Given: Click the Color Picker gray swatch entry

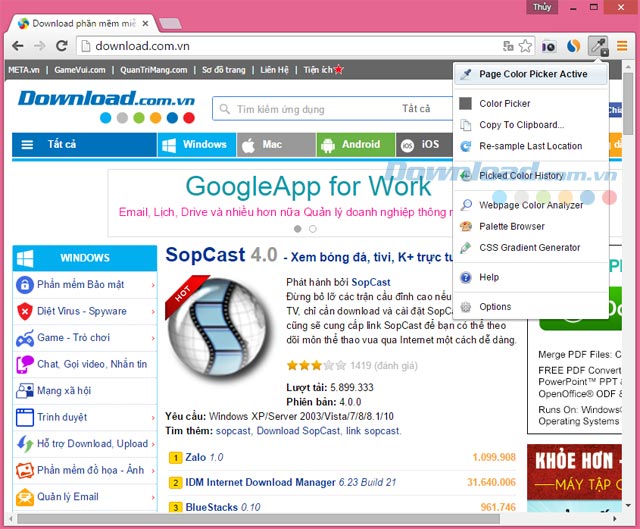Looking at the screenshot, I should pos(504,103).
